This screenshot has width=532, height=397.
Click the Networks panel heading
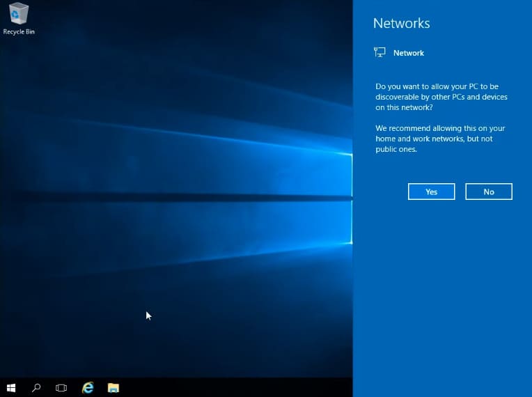(x=401, y=23)
